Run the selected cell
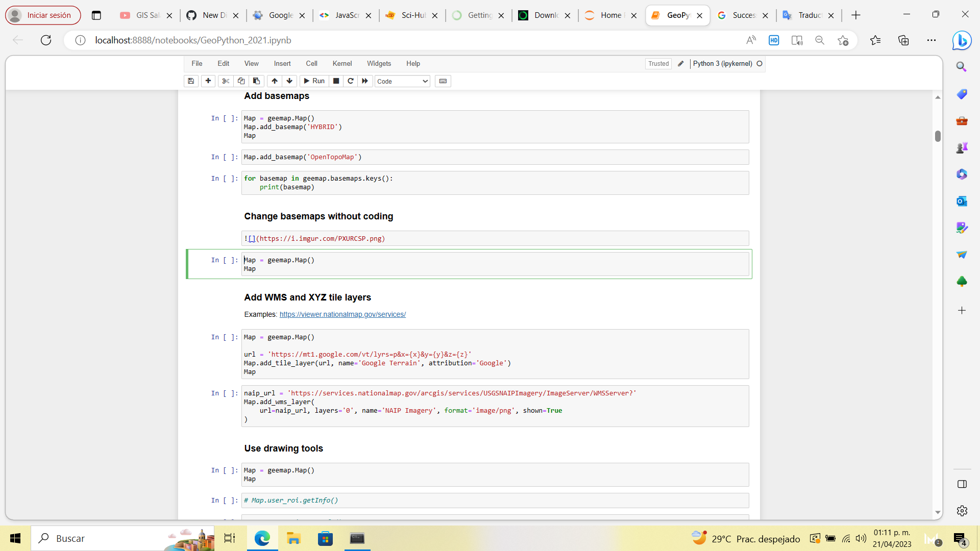The height and width of the screenshot is (551, 980). [x=314, y=81]
